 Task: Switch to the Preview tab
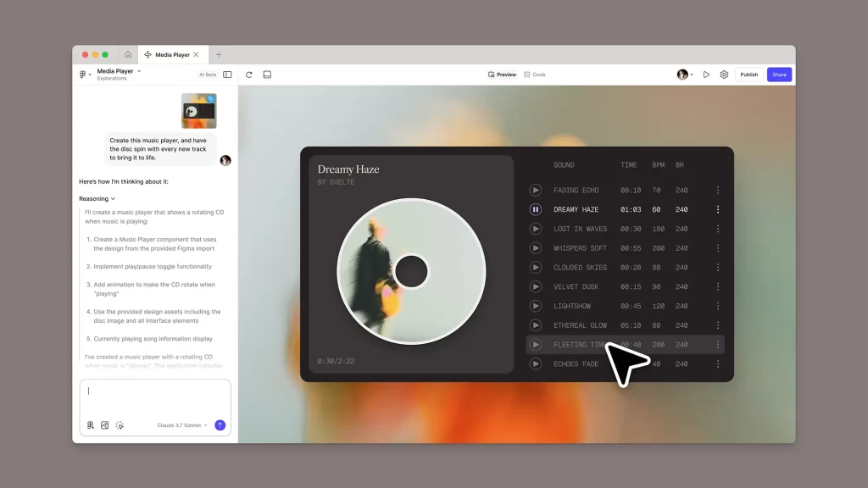(502, 75)
